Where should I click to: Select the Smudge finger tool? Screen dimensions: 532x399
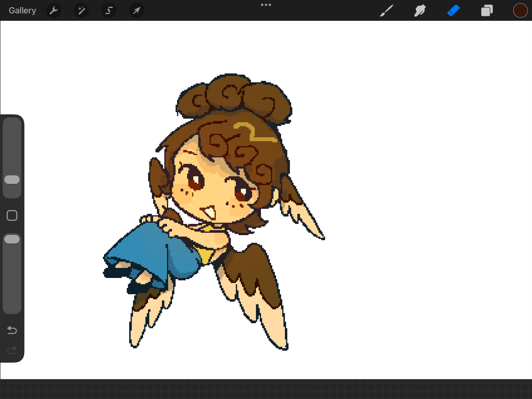pos(420,11)
